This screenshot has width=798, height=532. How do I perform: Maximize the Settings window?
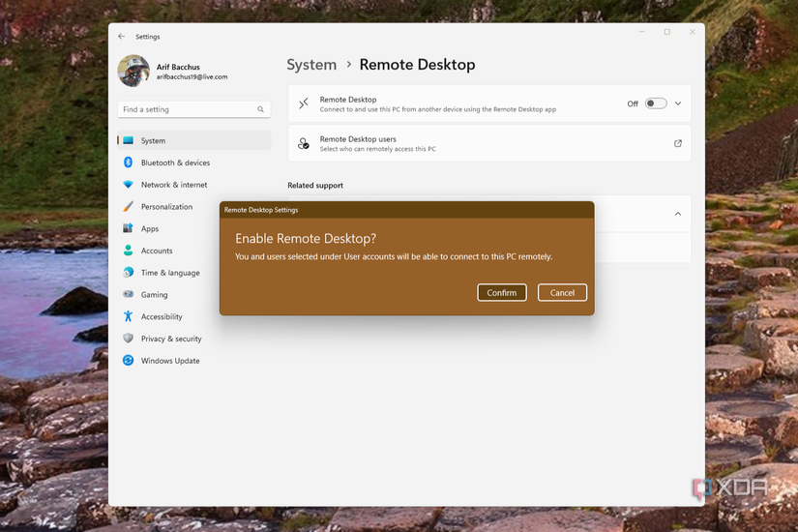666,32
